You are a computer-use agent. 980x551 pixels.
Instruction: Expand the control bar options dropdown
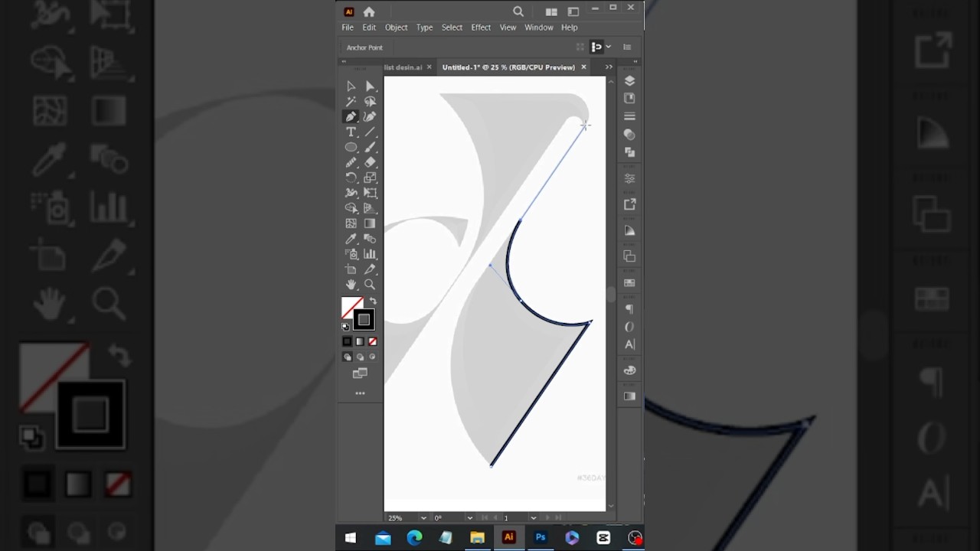tap(608, 47)
